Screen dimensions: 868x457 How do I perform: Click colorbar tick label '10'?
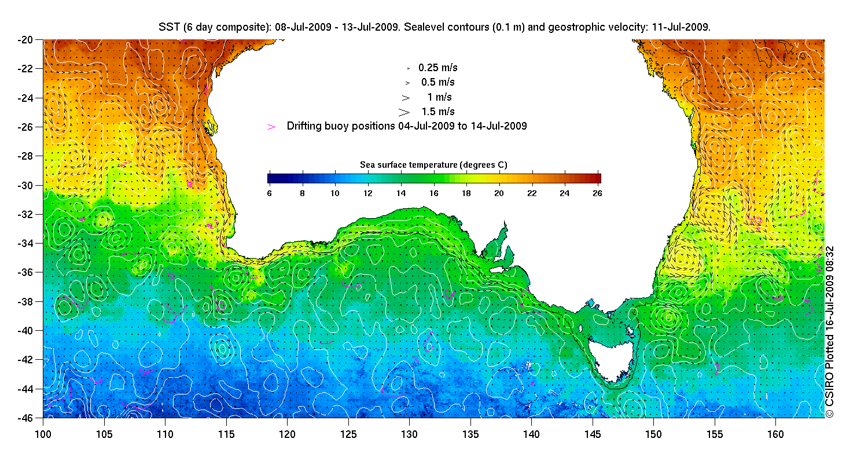coord(335,194)
